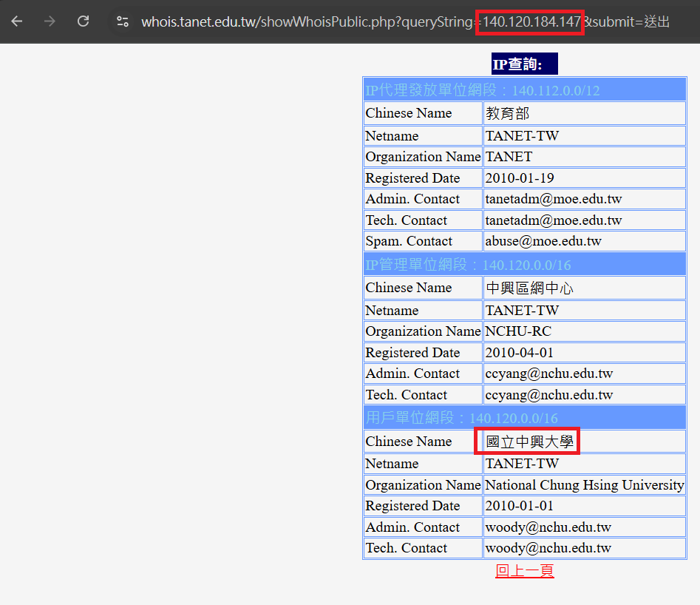Click the 回上一頁 link
Image resolution: width=700 pixels, height=605 pixels.
[525, 570]
